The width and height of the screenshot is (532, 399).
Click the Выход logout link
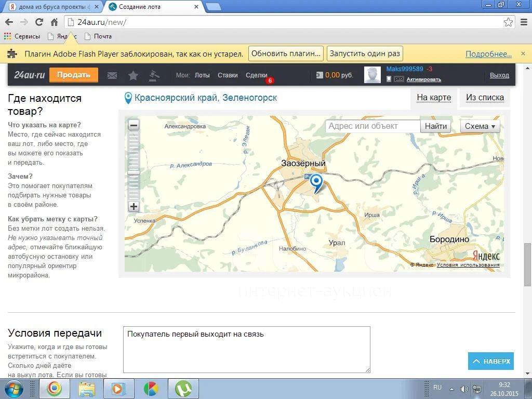499,75
